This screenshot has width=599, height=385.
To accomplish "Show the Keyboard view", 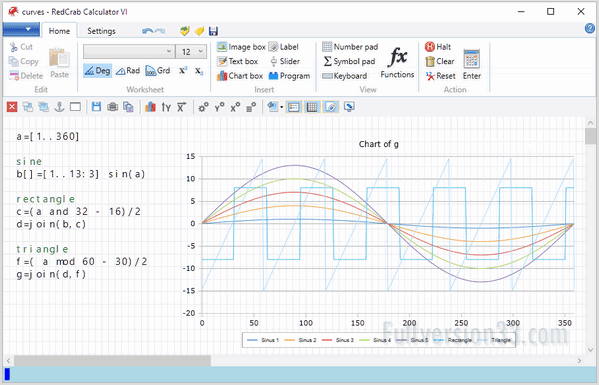I will click(x=345, y=76).
